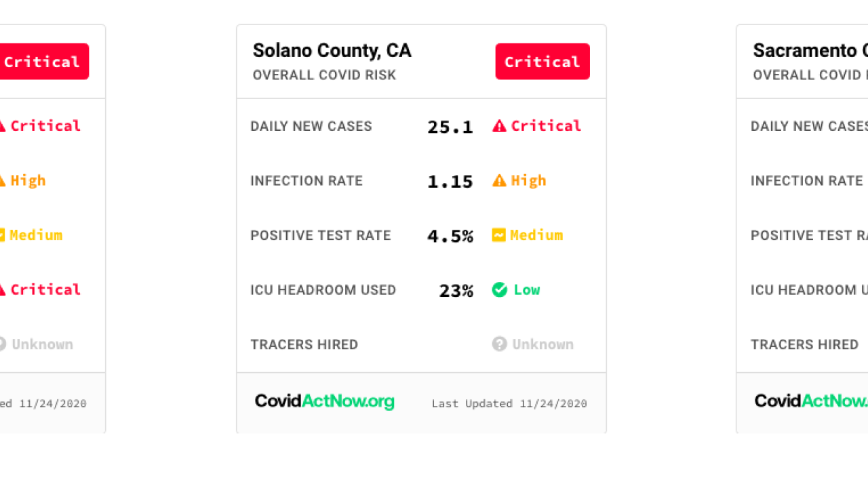This screenshot has height=488, width=868.
Task: Click the green Low checkmark icon
Action: [499, 290]
